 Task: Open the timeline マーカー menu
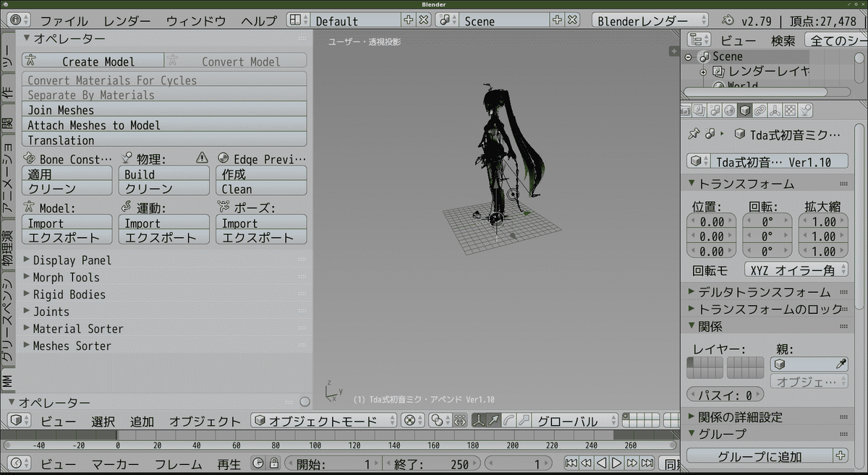tap(115, 463)
